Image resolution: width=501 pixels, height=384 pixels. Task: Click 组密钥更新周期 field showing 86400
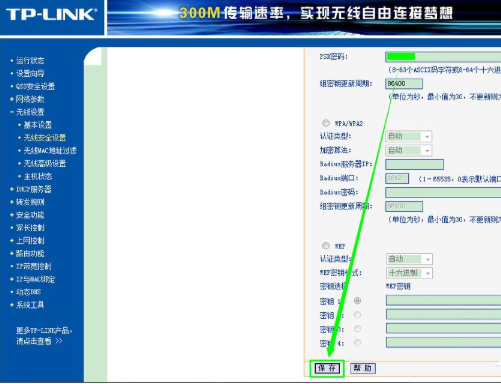tap(404, 83)
